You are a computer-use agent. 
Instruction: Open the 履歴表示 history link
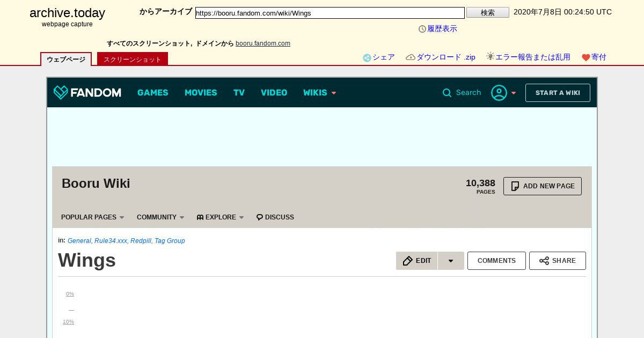pyautogui.click(x=442, y=29)
